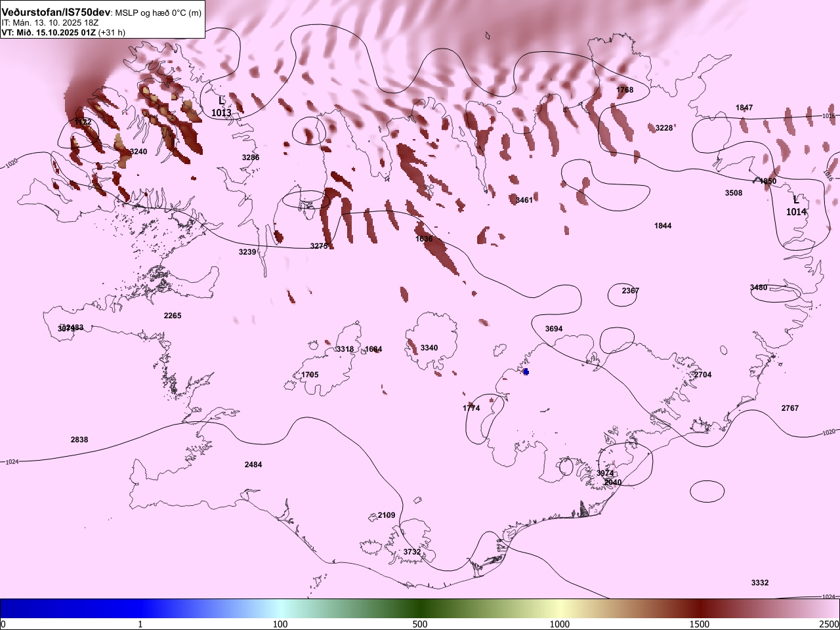
Task: Click the height value 1768
Action: [625, 90]
